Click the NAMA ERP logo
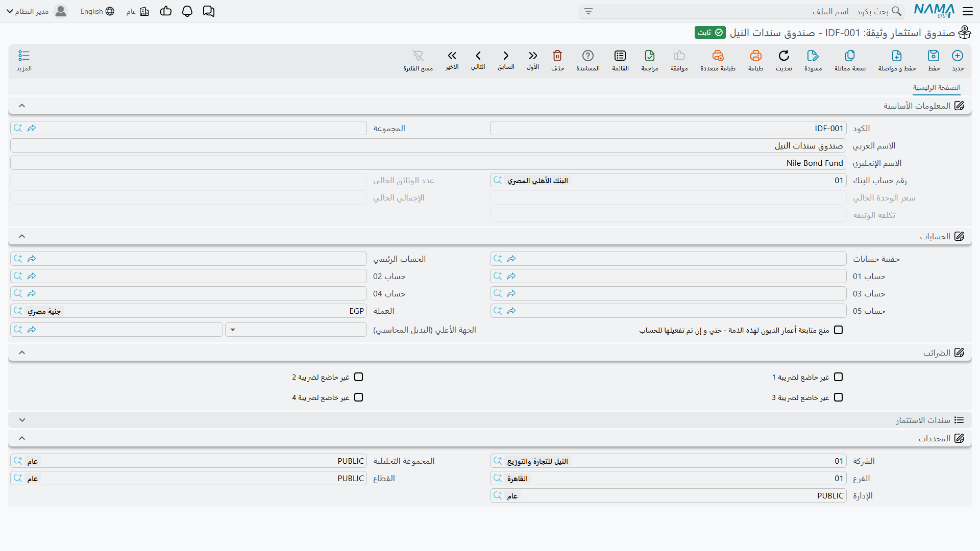 (x=934, y=11)
